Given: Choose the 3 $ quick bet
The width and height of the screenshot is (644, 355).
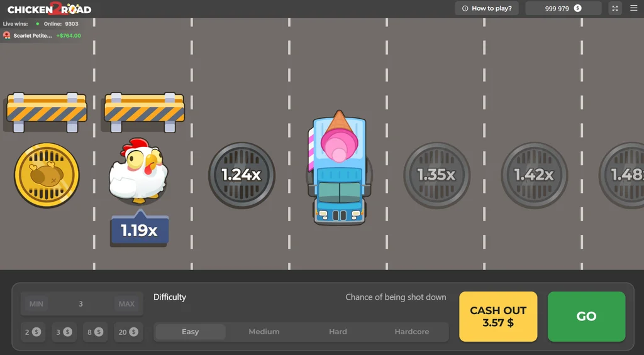Looking at the screenshot, I should pyautogui.click(x=64, y=332).
